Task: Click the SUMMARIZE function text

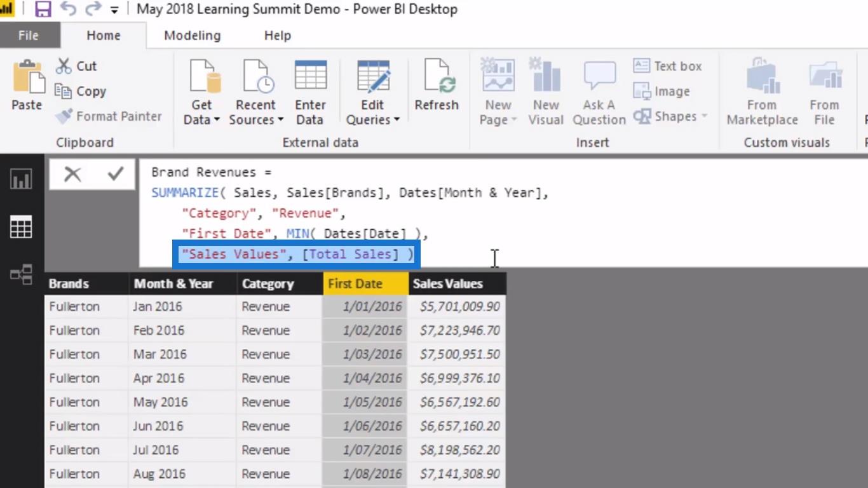Action: tap(186, 193)
